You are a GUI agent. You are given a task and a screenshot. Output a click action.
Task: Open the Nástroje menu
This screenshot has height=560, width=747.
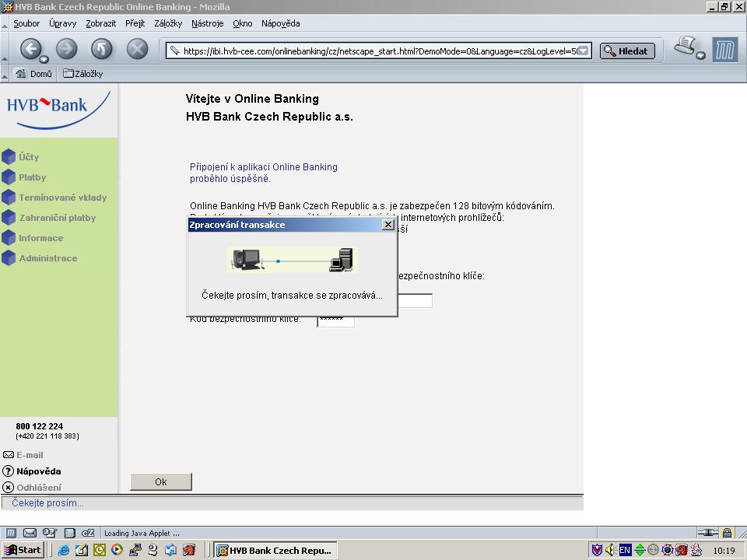tap(207, 23)
